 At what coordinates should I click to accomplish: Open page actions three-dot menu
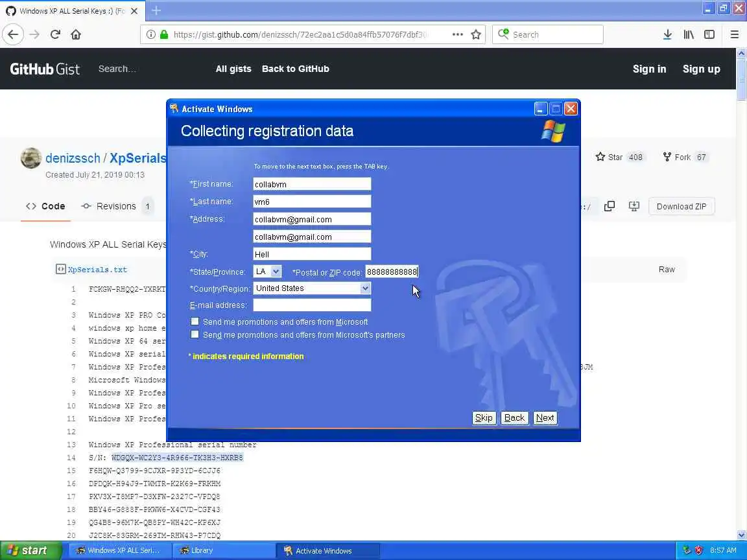(x=457, y=34)
